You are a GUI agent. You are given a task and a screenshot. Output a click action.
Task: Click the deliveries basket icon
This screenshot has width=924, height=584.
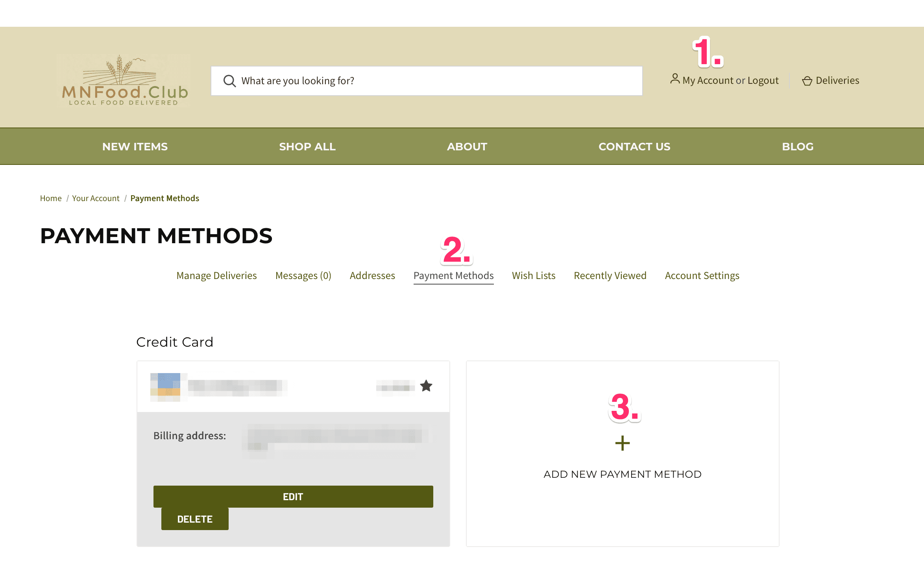coord(807,81)
